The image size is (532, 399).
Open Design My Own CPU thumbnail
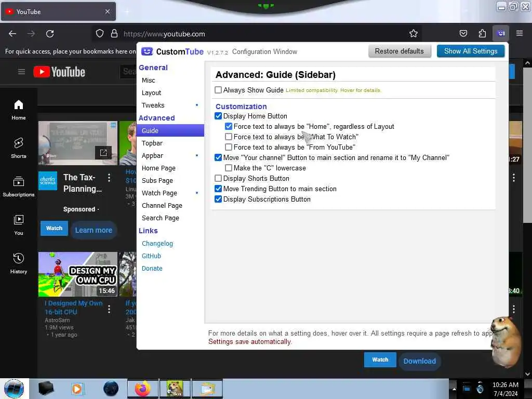pyautogui.click(x=78, y=274)
